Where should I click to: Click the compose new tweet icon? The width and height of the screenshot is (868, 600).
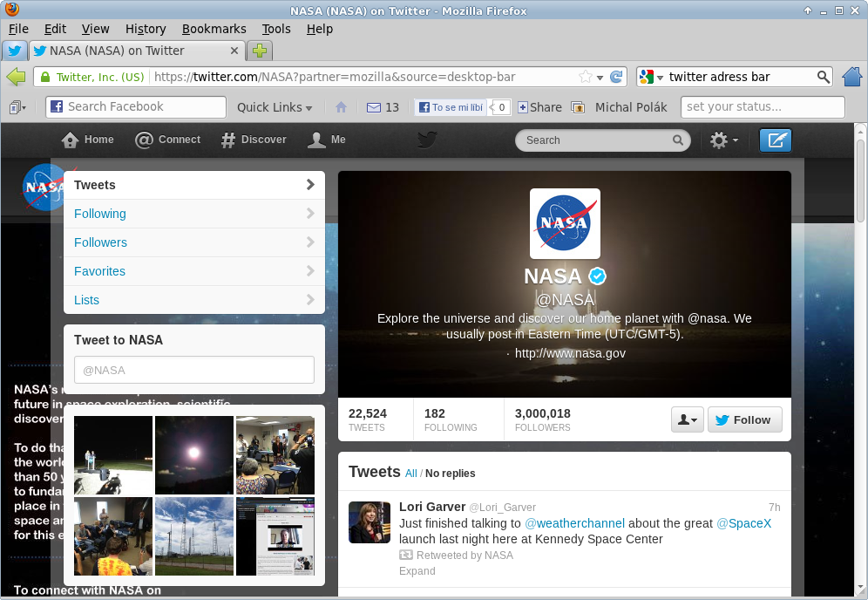[775, 140]
